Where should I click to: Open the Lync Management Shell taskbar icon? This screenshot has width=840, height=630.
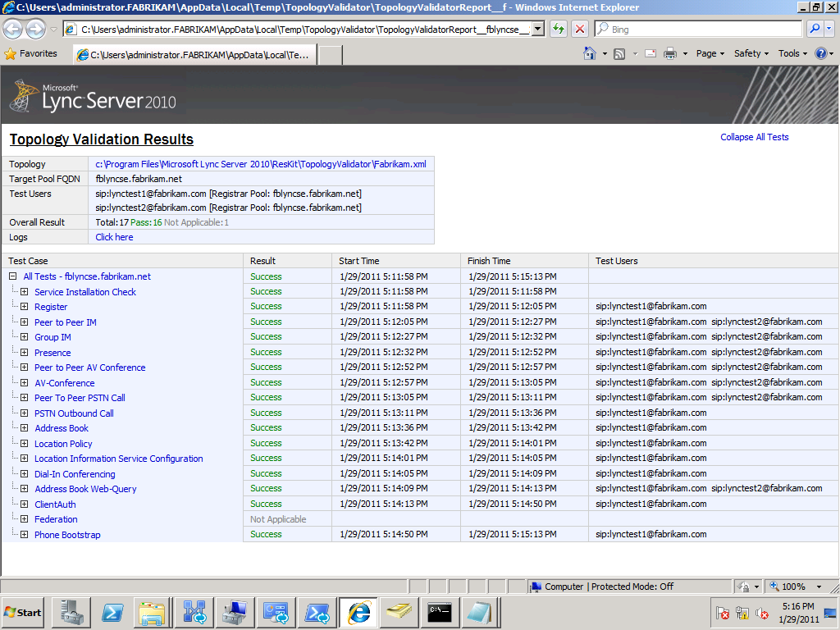[317, 612]
